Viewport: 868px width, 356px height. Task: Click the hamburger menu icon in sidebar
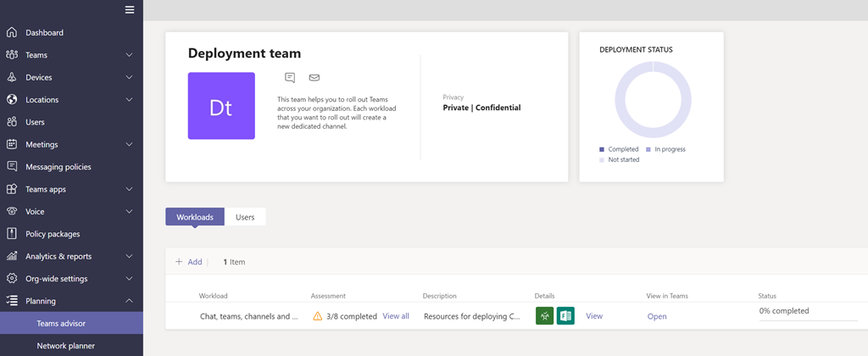point(130,10)
